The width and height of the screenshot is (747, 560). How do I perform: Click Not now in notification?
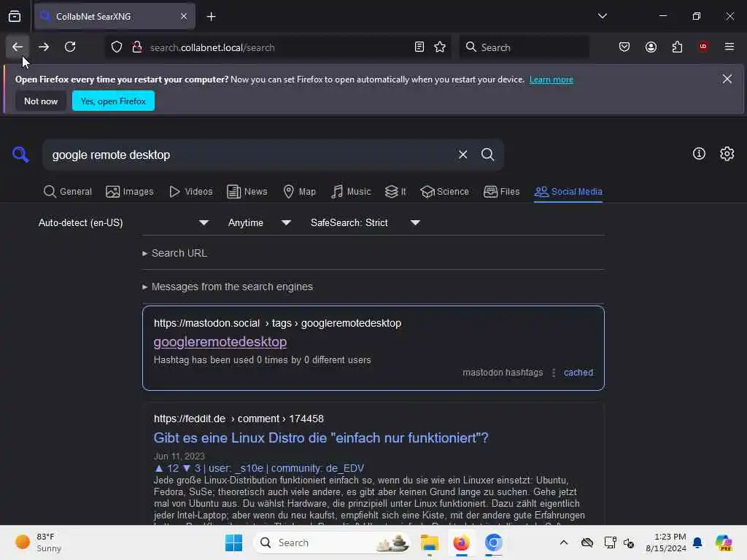pos(41,101)
